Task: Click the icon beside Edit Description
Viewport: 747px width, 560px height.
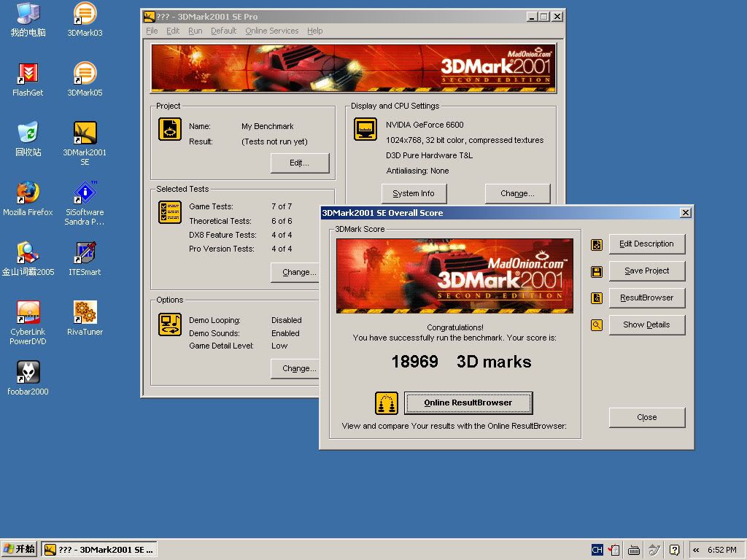Action: pos(597,245)
